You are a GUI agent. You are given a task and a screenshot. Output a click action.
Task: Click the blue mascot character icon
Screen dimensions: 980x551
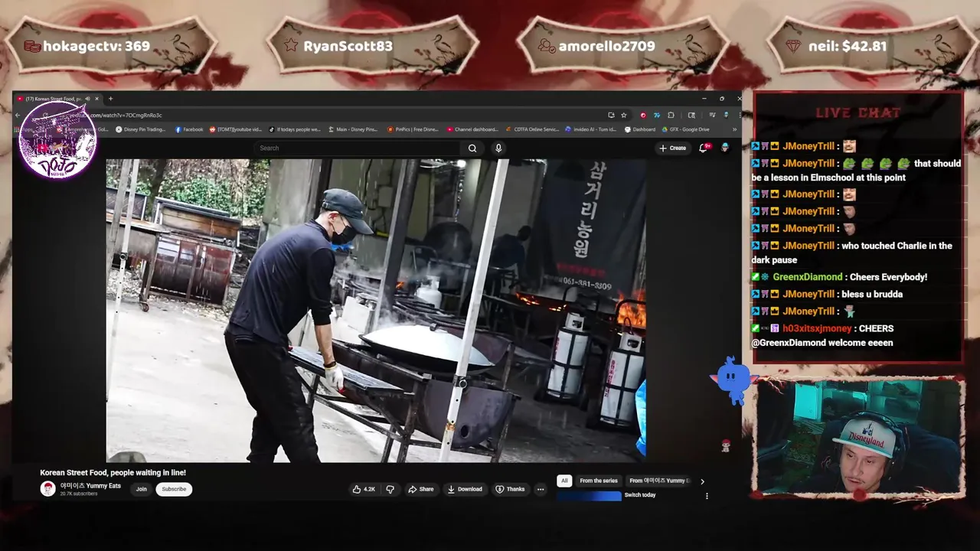tap(733, 380)
